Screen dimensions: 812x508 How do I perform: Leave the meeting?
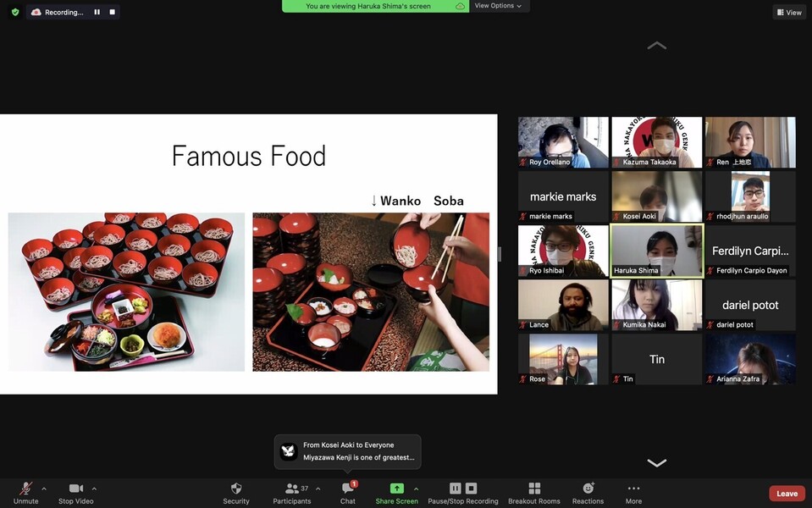point(787,494)
